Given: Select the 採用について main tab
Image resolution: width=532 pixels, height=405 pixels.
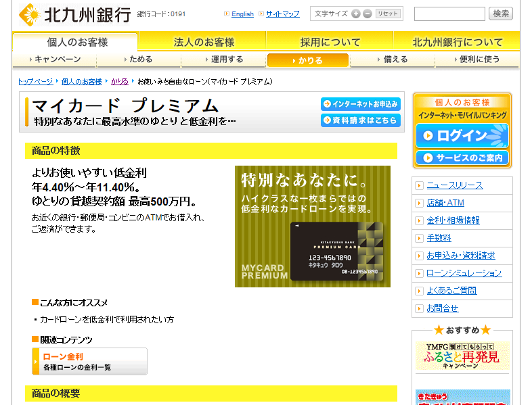Looking at the screenshot, I should coord(330,42).
